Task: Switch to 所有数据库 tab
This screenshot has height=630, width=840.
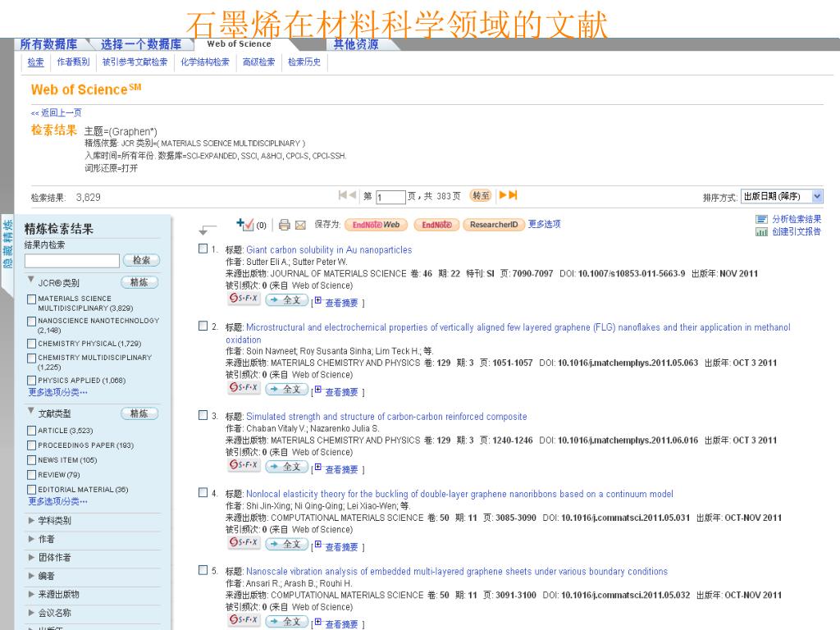Action: click(48, 44)
